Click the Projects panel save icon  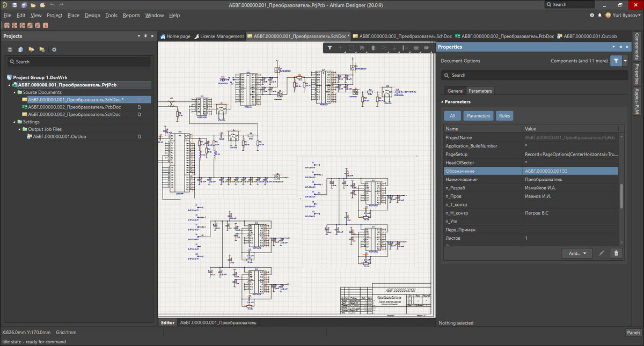click(x=10, y=49)
